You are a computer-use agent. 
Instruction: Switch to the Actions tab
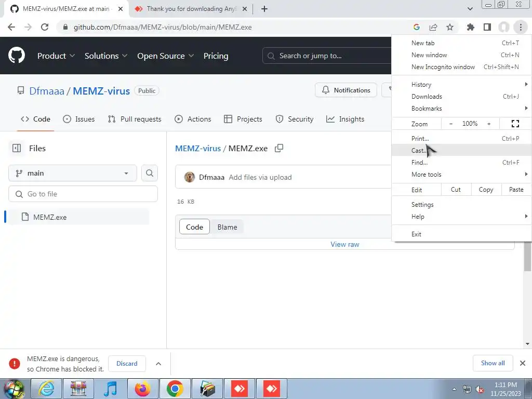[x=193, y=119]
